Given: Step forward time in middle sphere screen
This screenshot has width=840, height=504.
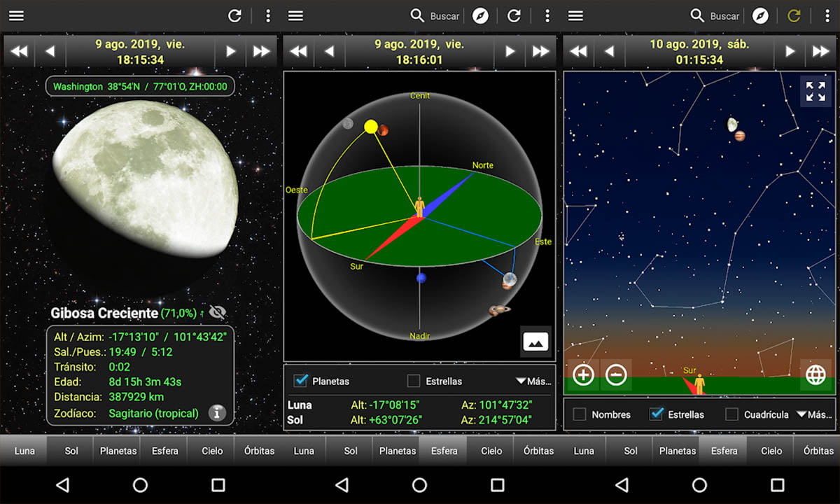Looking at the screenshot, I should pyautogui.click(x=510, y=51).
